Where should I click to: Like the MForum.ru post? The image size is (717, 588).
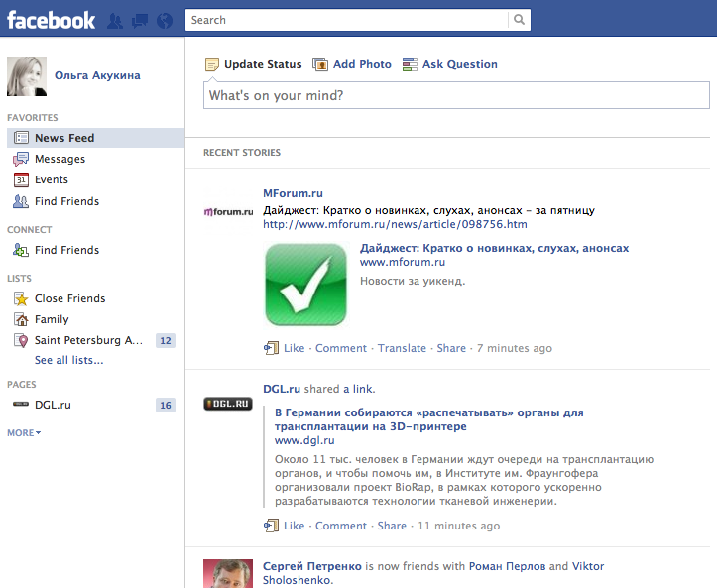click(294, 348)
